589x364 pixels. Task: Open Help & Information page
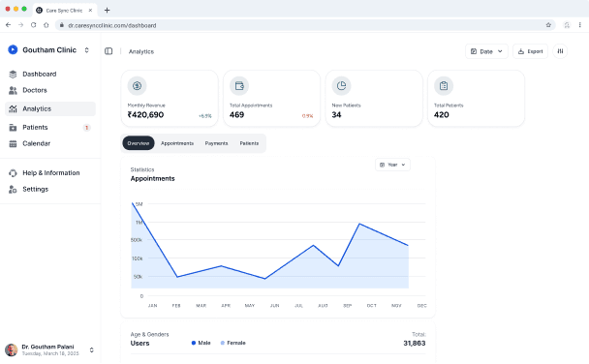(x=50, y=173)
